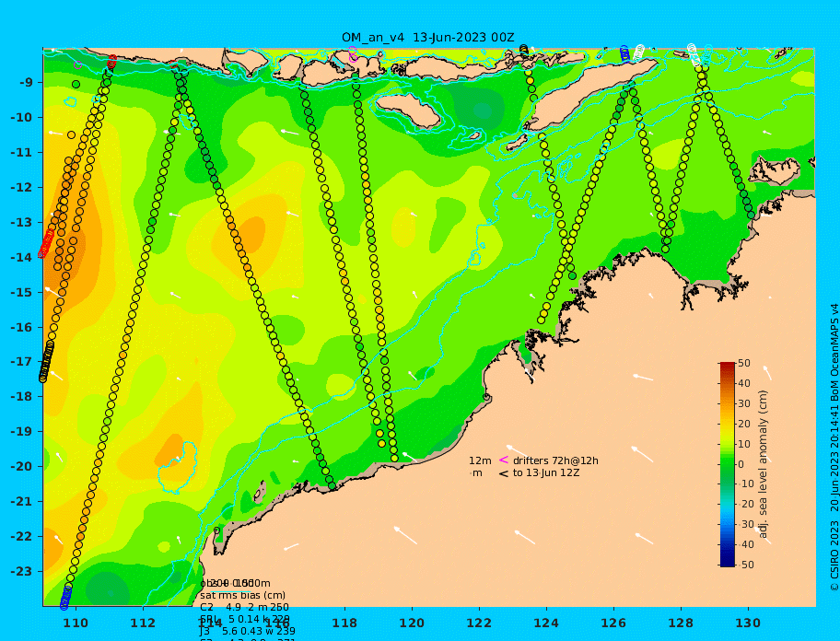840x641 pixels.
Task: Click the colorbar tick label '-30'
Action: (745, 524)
